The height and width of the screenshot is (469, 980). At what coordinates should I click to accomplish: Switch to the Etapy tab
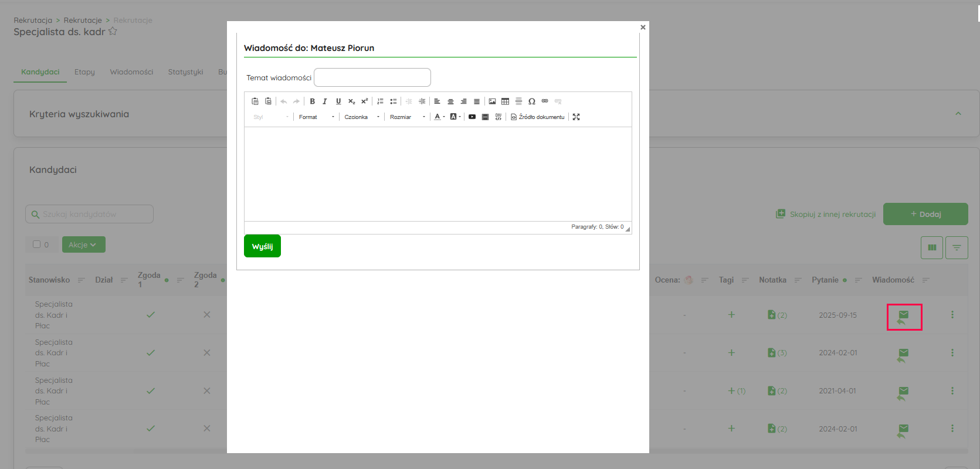(x=84, y=72)
